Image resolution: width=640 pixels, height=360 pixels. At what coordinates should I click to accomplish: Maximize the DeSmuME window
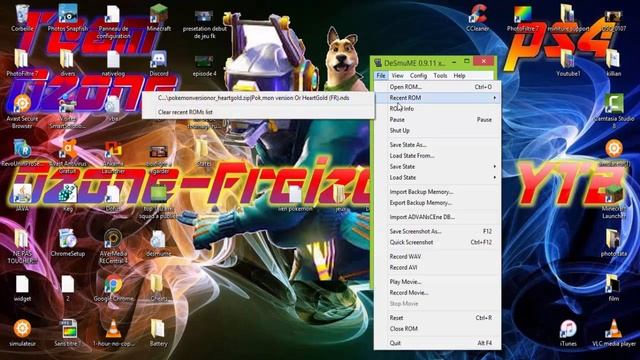467,62
